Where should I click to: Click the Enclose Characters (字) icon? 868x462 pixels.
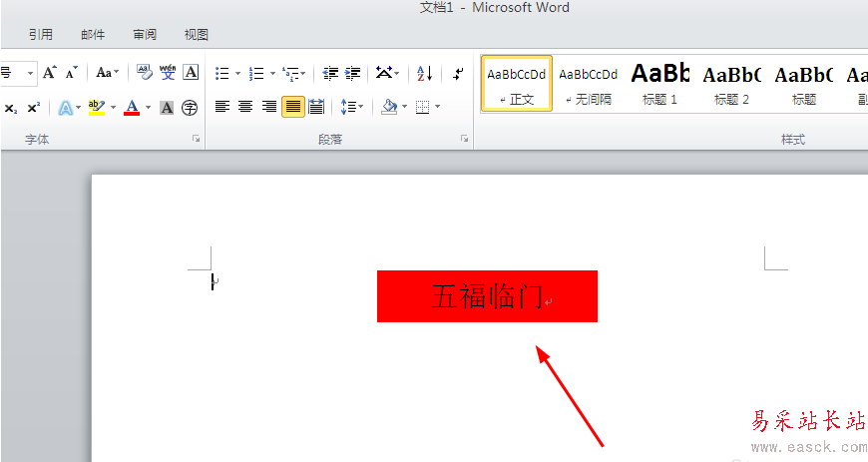[190, 108]
